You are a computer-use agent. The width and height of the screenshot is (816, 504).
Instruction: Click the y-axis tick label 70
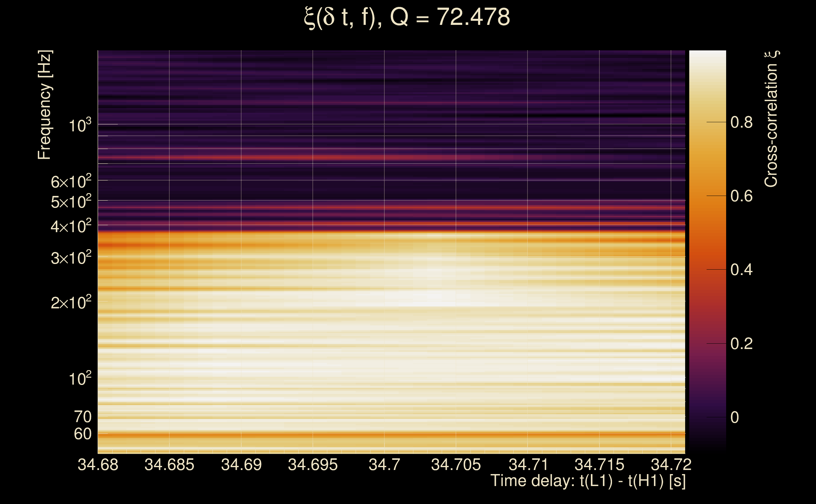[82, 417]
